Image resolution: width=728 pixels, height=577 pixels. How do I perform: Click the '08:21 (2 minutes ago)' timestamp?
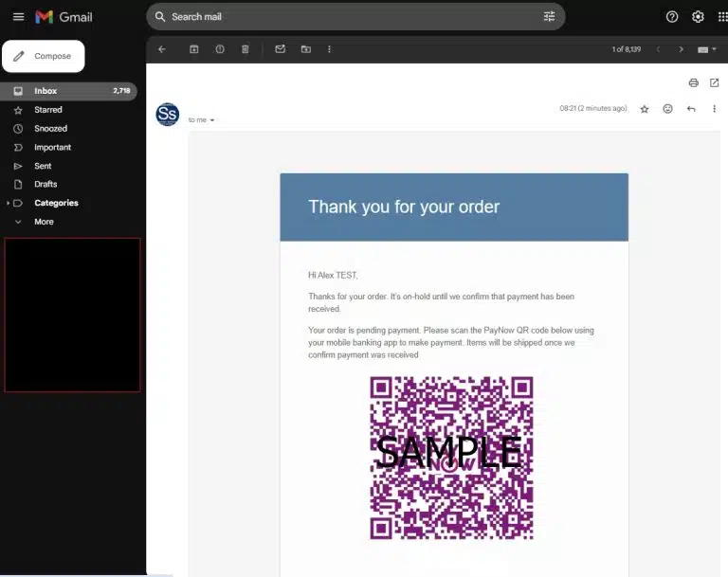coord(592,108)
